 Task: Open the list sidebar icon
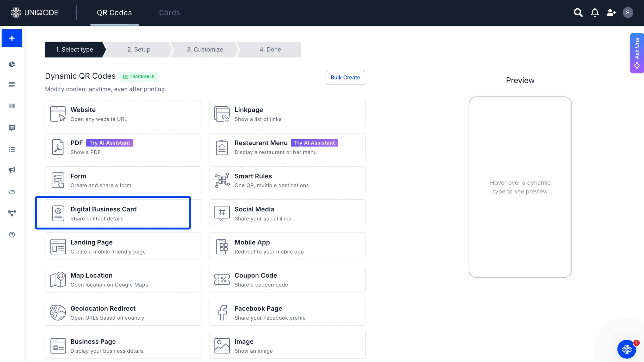coord(12,149)
